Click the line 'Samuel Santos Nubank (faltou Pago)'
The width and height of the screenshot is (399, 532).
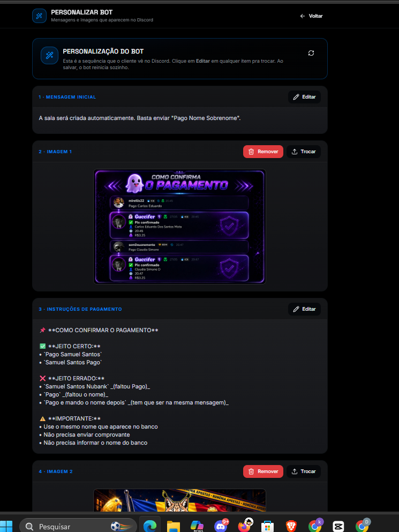pyautogui.click(x=95, y=386)
